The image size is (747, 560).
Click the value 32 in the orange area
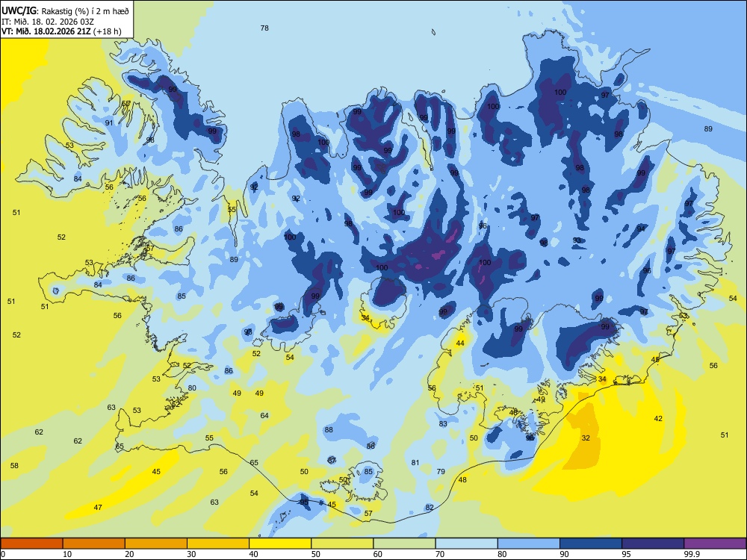coord(586,438)
